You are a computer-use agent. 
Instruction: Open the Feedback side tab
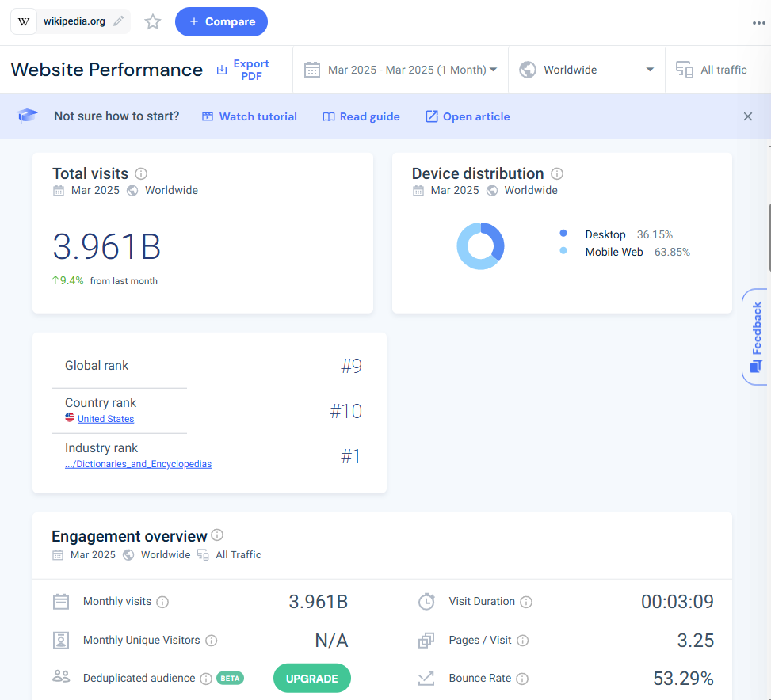click(x=756, y=337)
